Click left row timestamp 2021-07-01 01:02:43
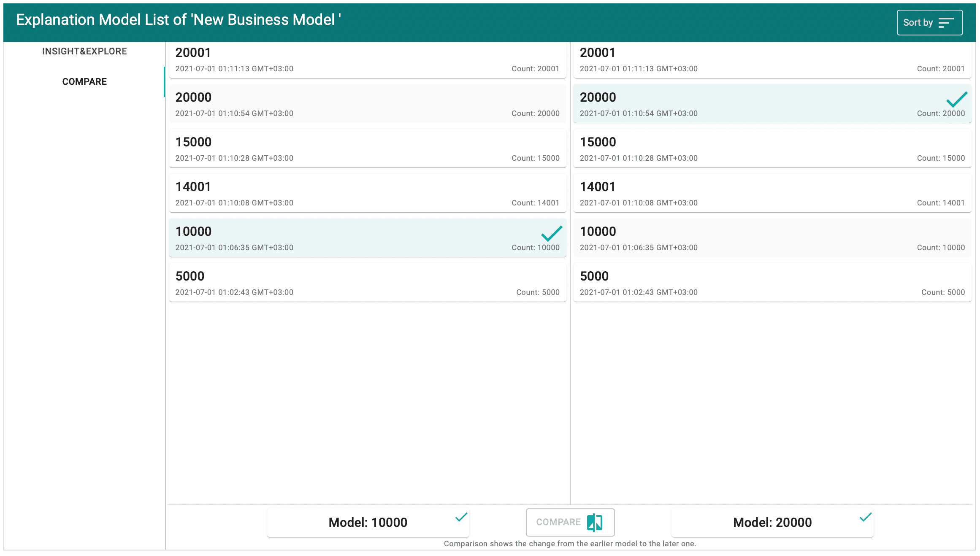The height and width of the screenshot is (556, 980). (x=234, y=292)
